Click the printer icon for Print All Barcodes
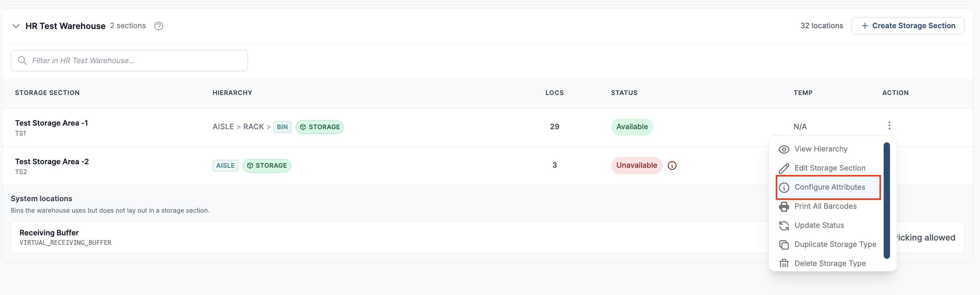Image resolution: width=980 pixels, height=295 pixels. 784,206
